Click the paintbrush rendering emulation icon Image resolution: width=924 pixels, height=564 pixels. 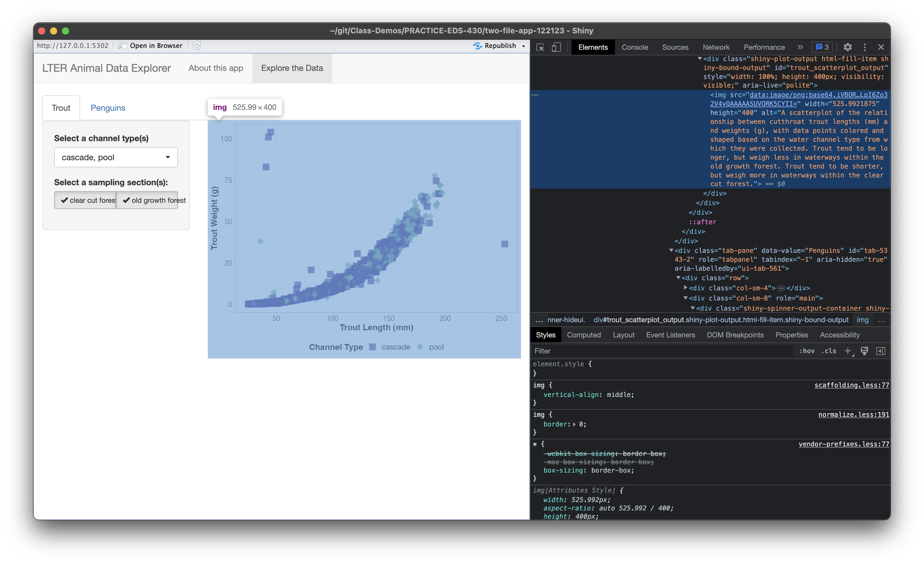[x=864, y=351]
